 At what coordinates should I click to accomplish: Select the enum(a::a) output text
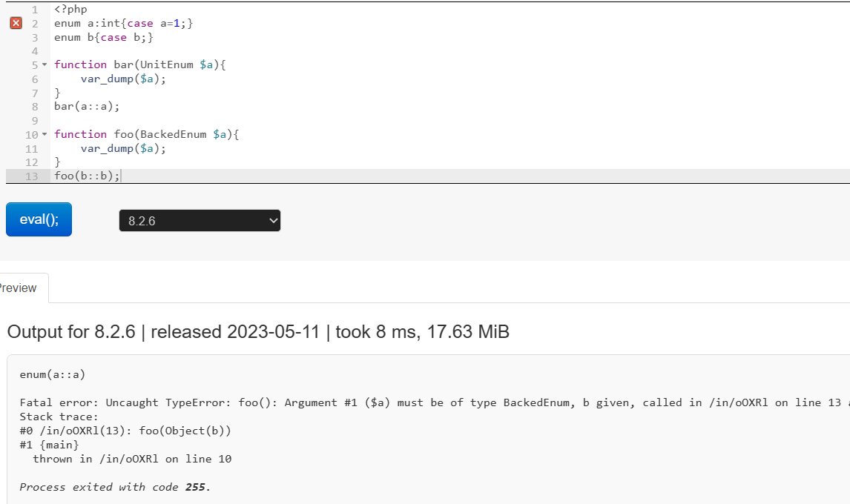(53, 374)
